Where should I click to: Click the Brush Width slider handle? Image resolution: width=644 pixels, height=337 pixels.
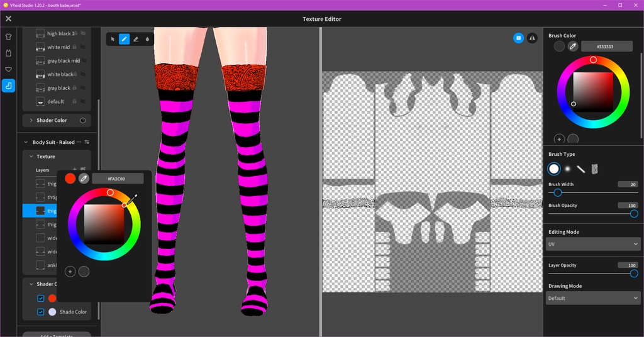tap(557, 192)
